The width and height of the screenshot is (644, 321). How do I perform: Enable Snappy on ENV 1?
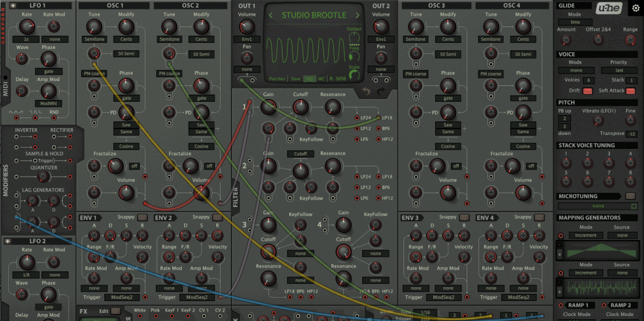point(143,217)
